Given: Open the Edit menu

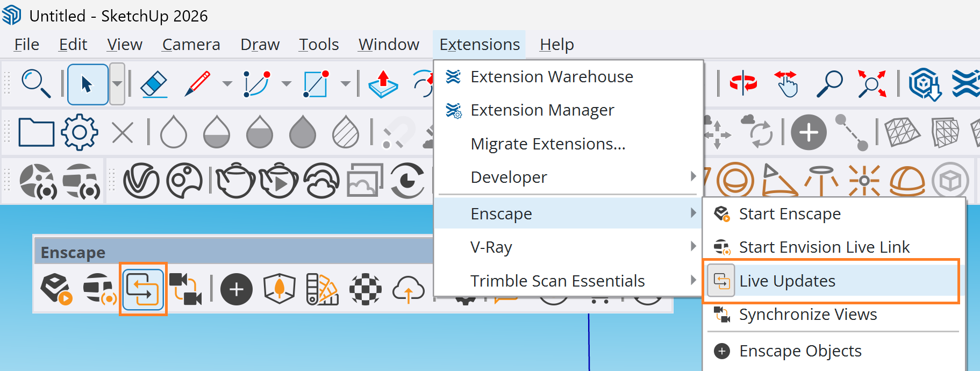Looking at the screenshot, I should pyautogui.click(x=73, y=45).
